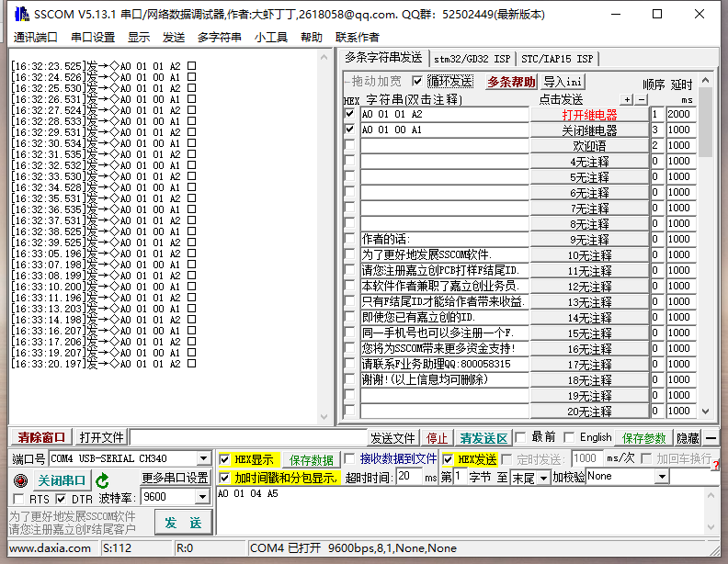Open the 加校验 None checksum dropdown
The width and height of the screenshot is (728, 564).
coord(663,477)
